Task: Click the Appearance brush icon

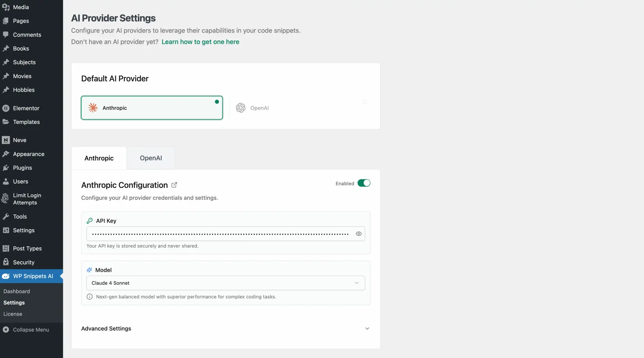Action: 6,154
